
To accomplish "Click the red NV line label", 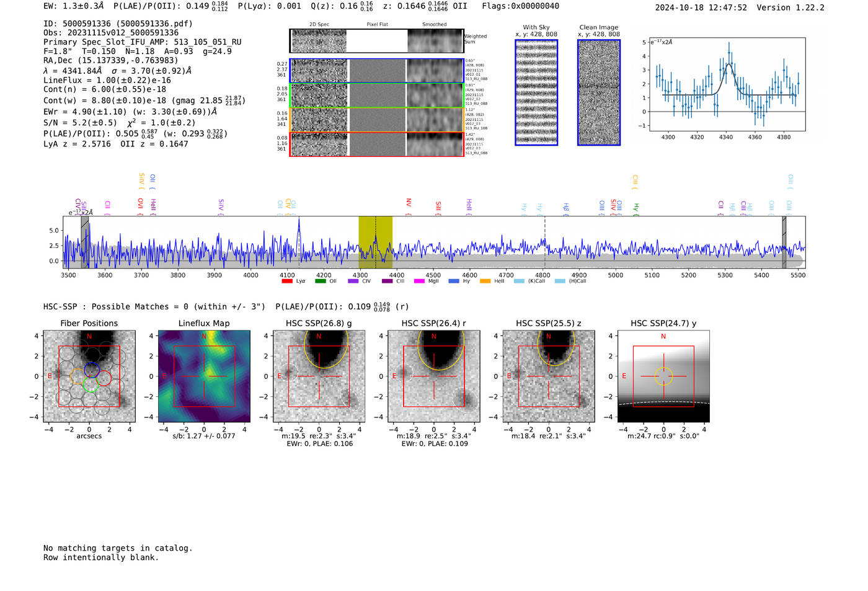I will coord(409,203).
